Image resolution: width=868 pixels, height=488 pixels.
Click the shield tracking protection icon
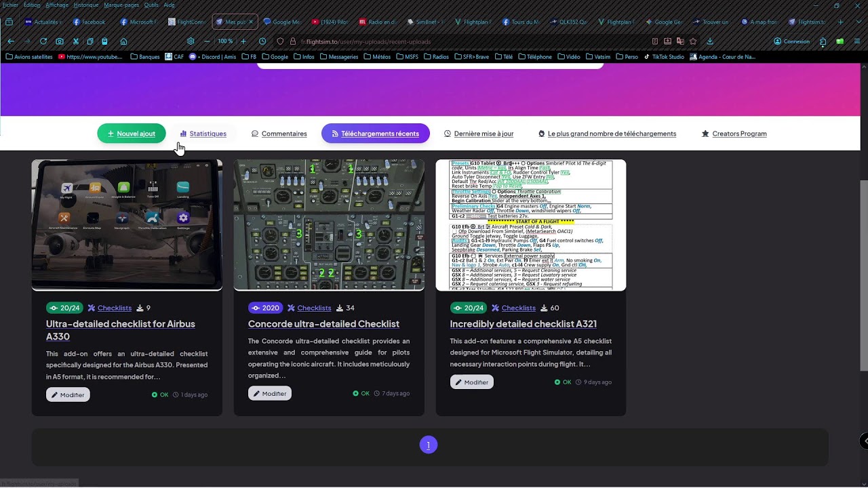click(x=281, y=41)
